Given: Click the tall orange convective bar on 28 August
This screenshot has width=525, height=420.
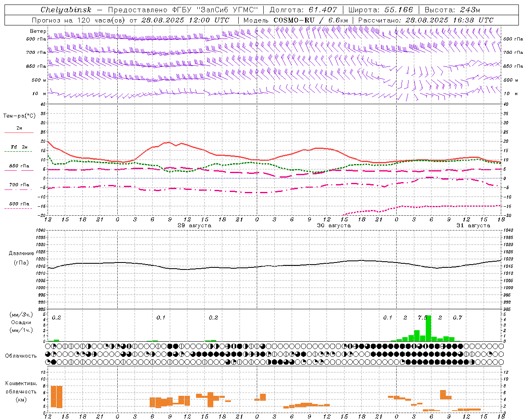Looking at the screenshot, I should 57,397.
